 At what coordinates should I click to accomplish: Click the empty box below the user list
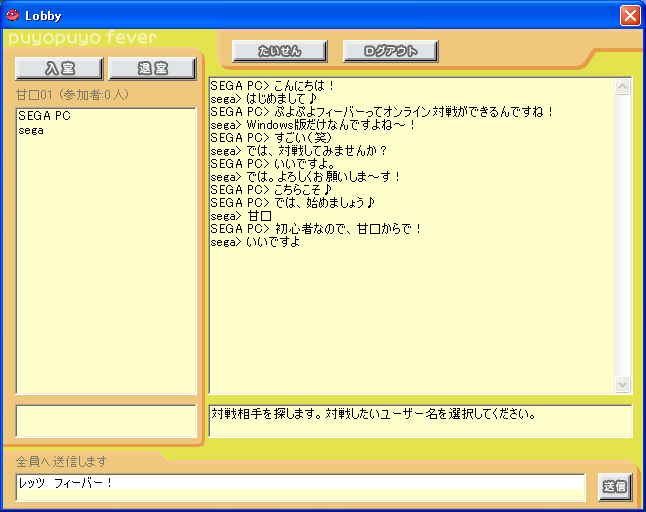tap(106, 421)
